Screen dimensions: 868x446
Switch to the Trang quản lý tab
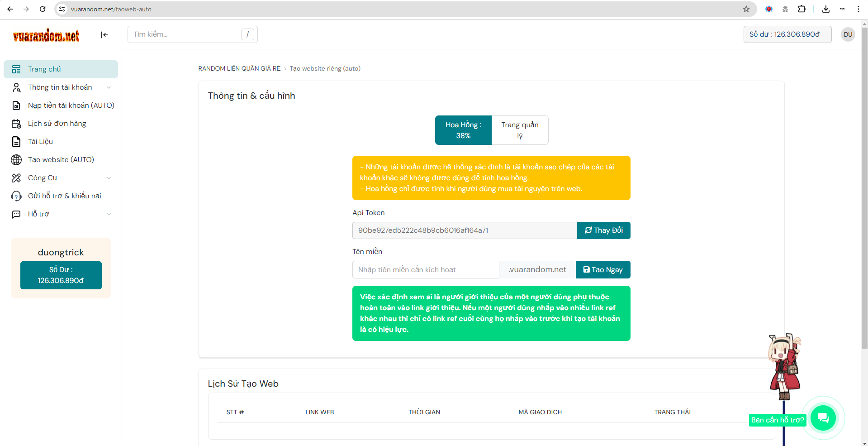coord(520,130)
